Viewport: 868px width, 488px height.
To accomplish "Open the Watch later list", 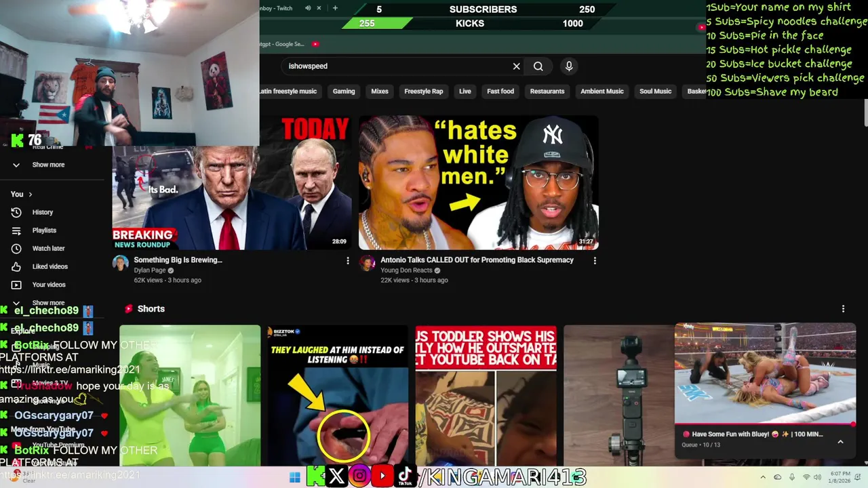I will pyautogui.click(x=48, y=249).
